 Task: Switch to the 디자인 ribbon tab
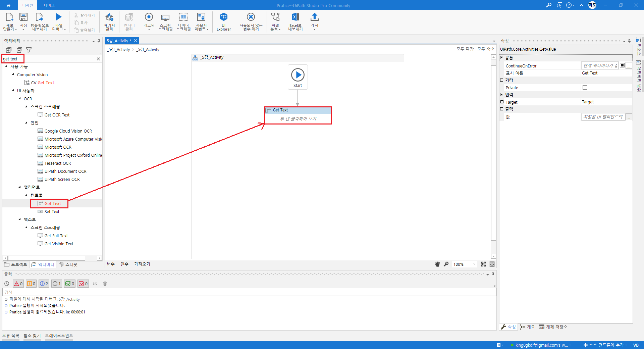click(x=28, y=5)
